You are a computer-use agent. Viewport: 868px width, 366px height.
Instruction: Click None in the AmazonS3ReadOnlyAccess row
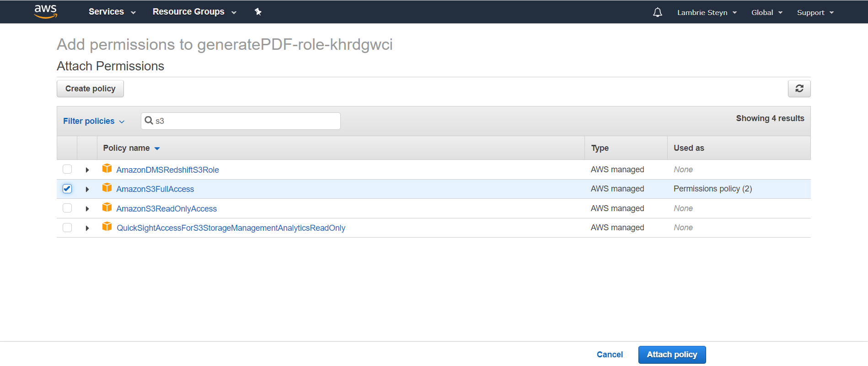pyautogui.click(x=683, y=208)
